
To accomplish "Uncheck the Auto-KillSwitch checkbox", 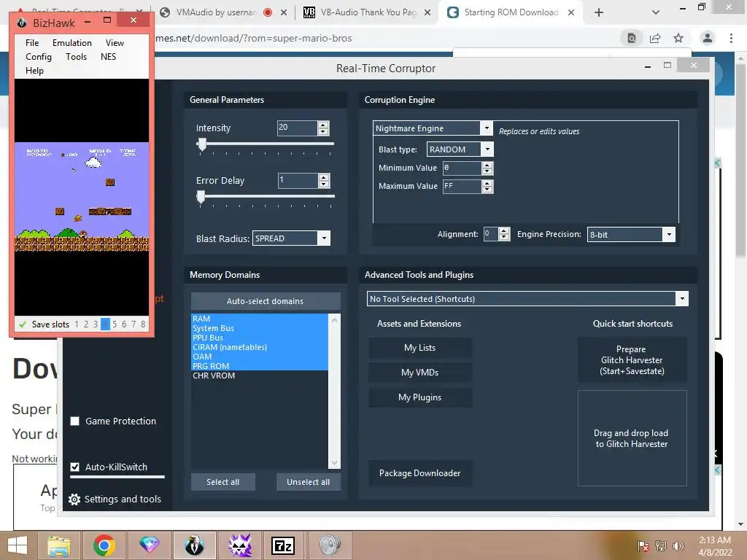I will tap(75, 467).
